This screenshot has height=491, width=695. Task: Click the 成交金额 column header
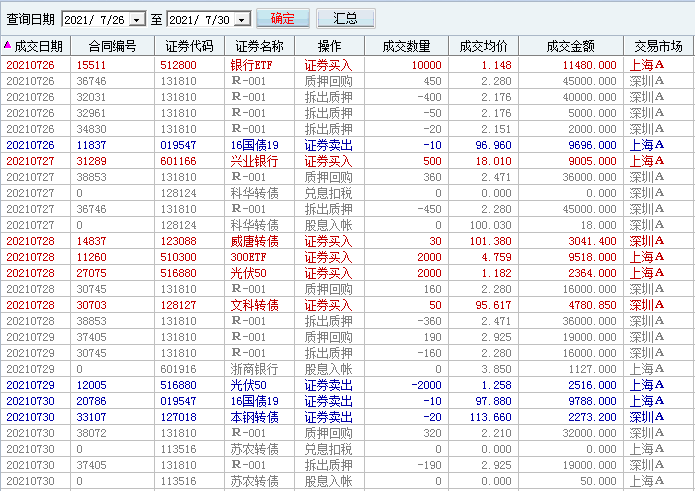(571, 46)
